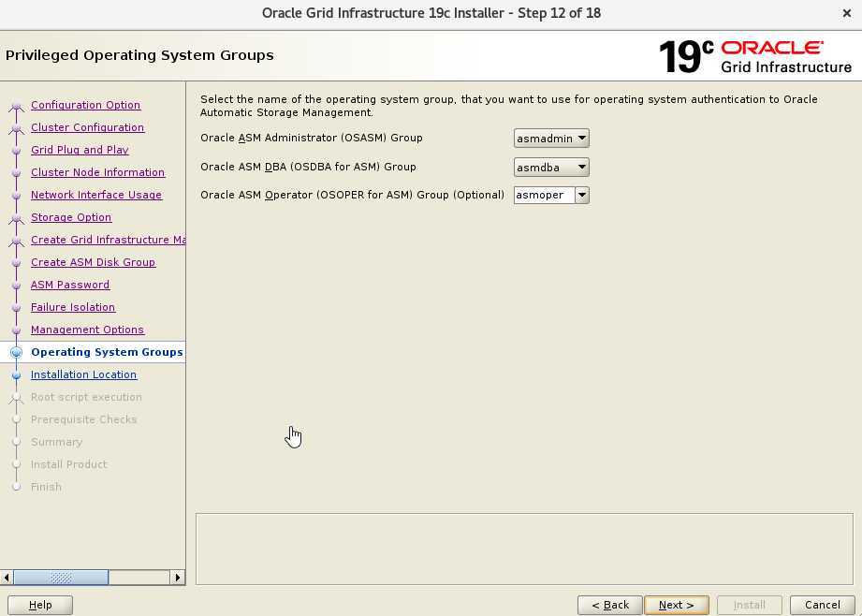Click the step bullet beside Failure Isolation
The height and width of the screenshot is (616, 862).
click(x=17, y=307)
